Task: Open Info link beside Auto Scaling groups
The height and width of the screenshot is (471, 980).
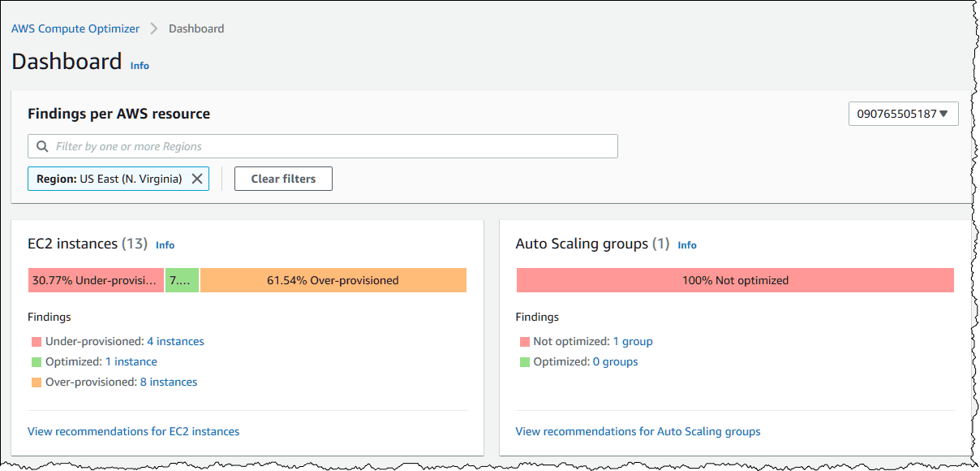Action: tap(687, 245)
